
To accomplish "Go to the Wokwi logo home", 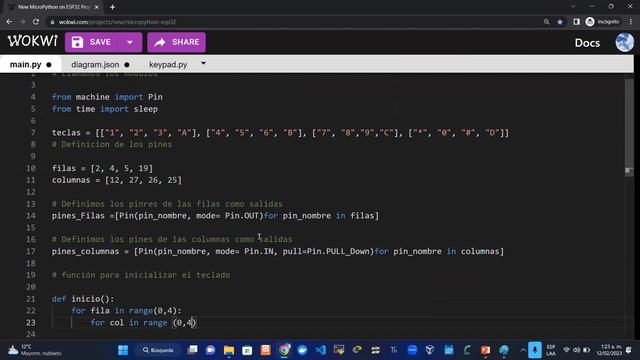I will (x=33, y=41).
